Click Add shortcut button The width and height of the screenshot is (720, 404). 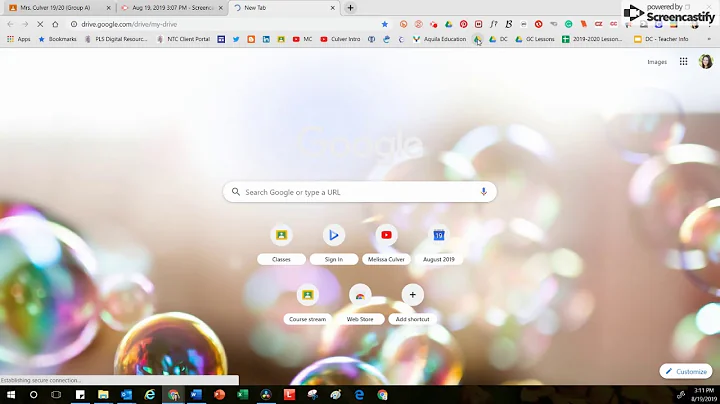pos(412,305)
